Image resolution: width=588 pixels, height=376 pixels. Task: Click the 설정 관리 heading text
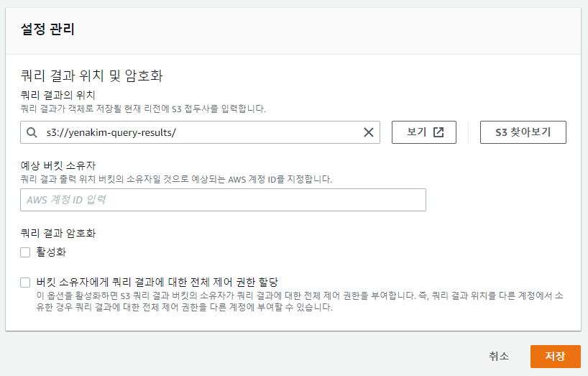[47, 29]
